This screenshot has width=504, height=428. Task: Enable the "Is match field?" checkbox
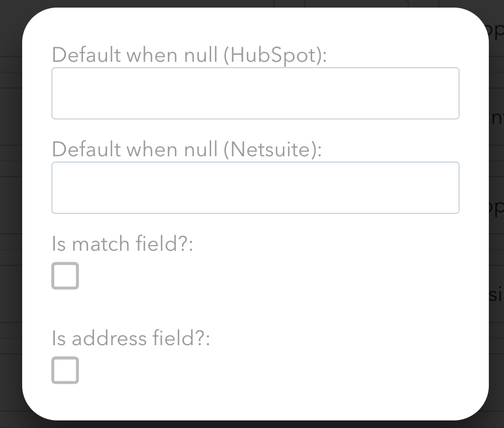point(65,276)
